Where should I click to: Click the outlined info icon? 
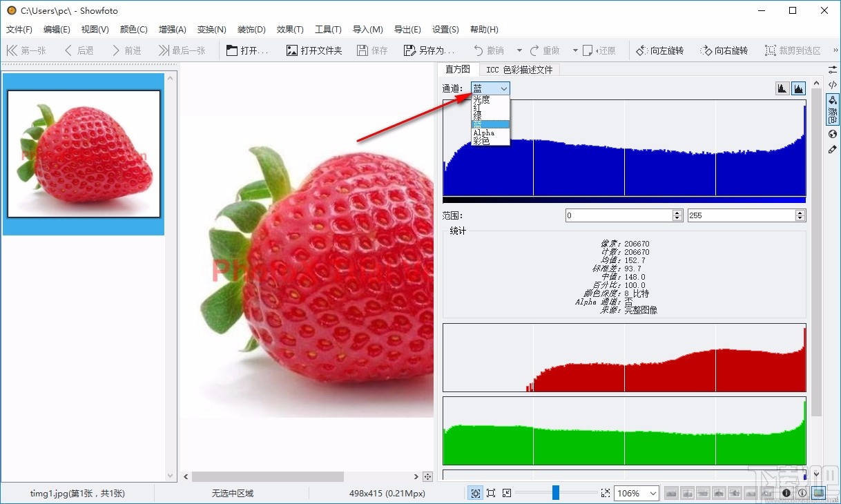[802, 493]
